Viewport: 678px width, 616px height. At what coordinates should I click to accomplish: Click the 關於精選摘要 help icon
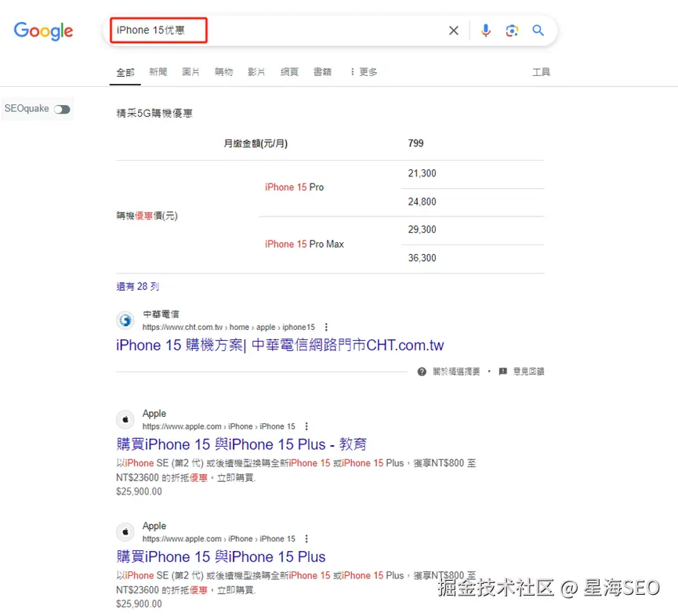tap(422, 371)
